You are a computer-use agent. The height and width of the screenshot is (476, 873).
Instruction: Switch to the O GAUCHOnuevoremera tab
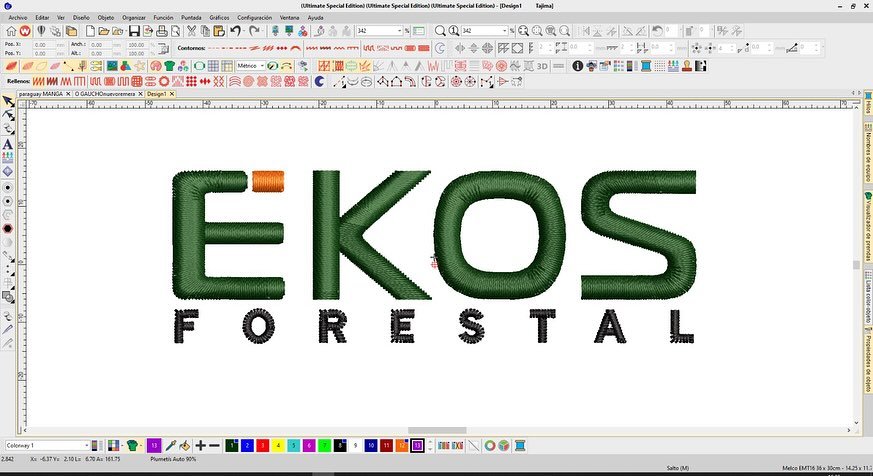[105, 94]
